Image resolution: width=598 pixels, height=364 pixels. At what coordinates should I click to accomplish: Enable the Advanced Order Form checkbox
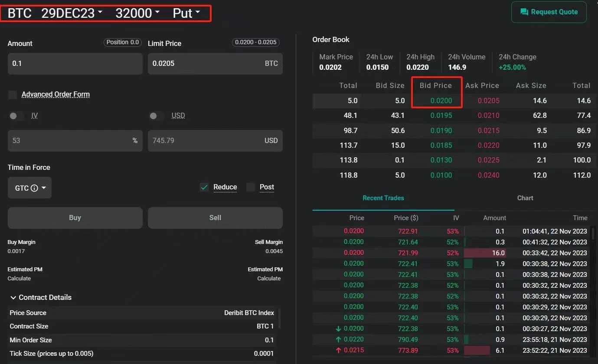[x=13, y=94]
